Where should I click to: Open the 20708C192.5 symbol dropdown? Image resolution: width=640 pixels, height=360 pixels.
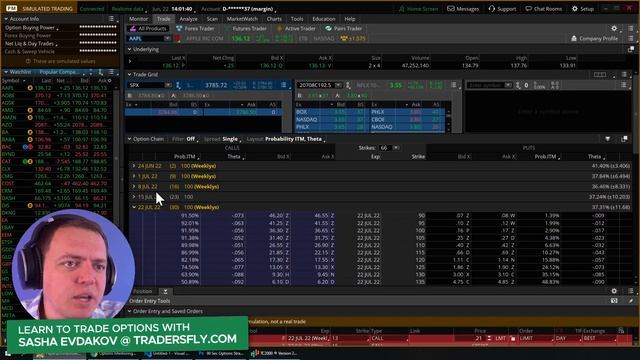click(x=338, y=85)
